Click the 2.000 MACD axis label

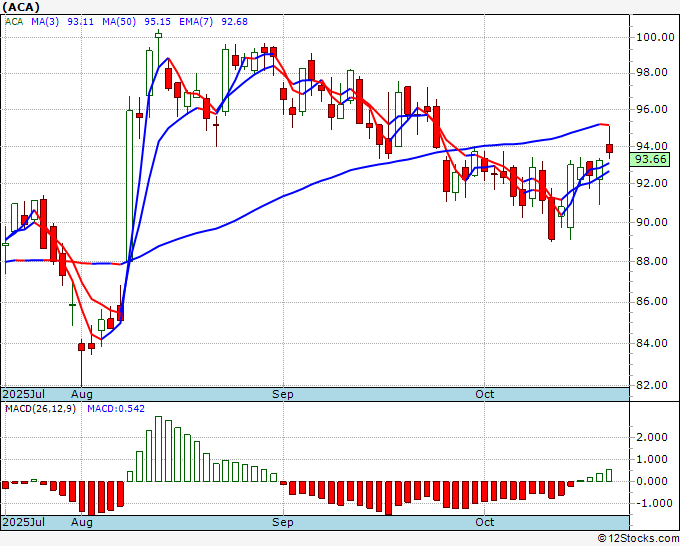tap(652, 437)
